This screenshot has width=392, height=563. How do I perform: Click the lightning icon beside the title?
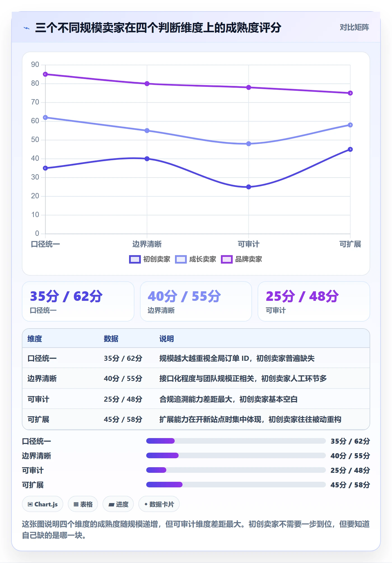[x=27, y=28]
